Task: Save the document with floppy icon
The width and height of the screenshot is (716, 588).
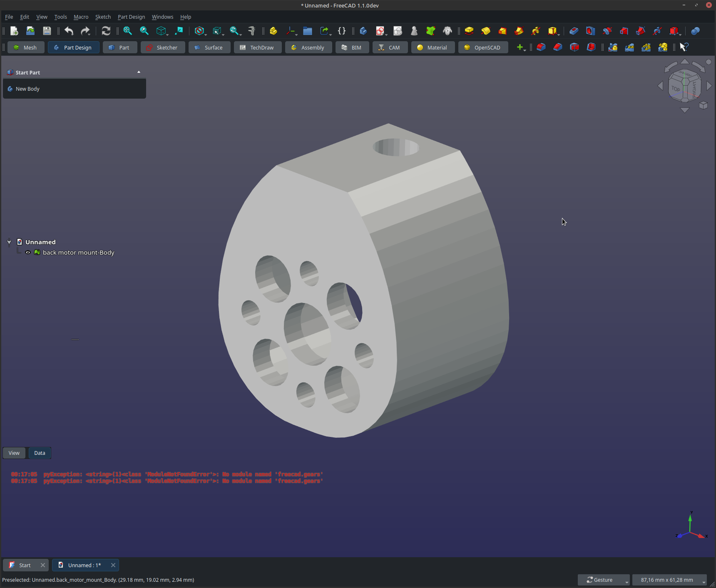Action: (47, 31)
